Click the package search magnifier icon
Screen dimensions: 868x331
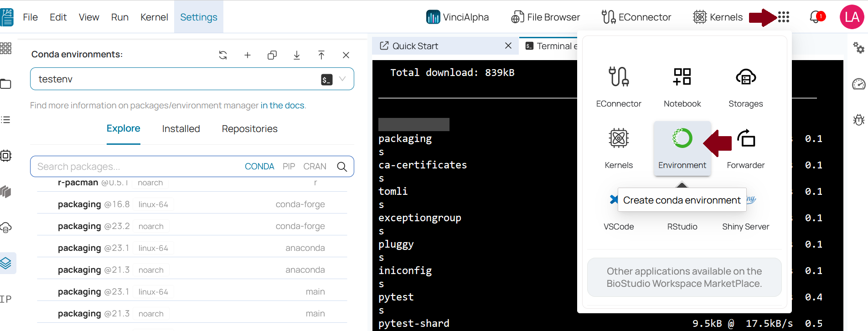point(342,167)
